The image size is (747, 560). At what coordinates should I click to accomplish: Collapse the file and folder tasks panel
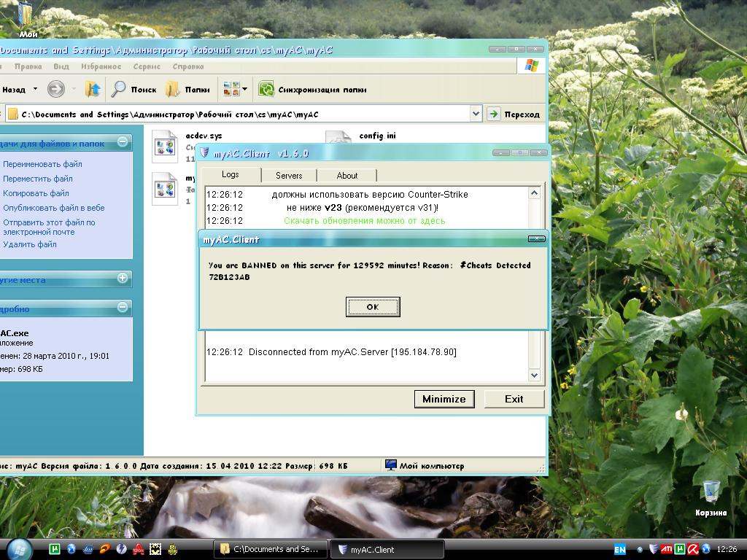click(x=123, y=142)
